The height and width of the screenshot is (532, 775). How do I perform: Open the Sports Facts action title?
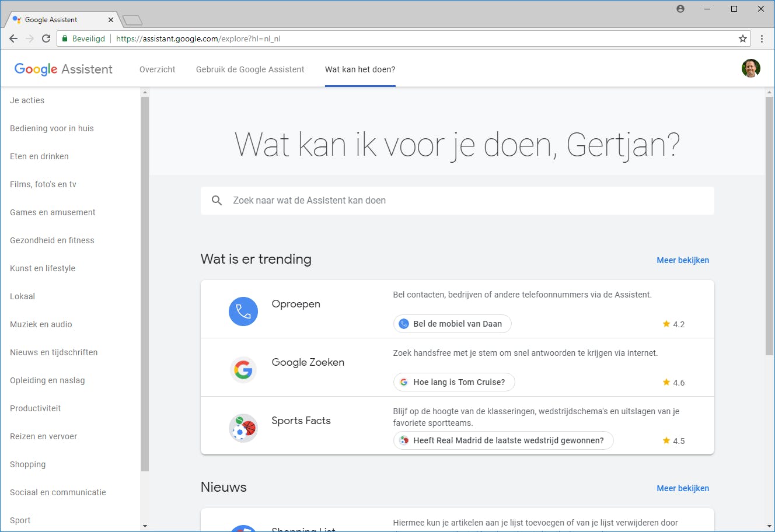click(301, 421)
